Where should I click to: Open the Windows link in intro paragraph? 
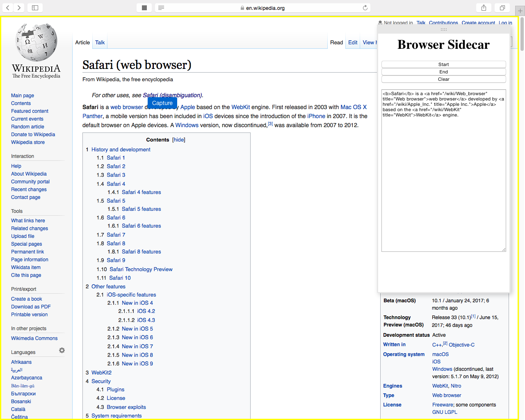click(x=187, y=125)
